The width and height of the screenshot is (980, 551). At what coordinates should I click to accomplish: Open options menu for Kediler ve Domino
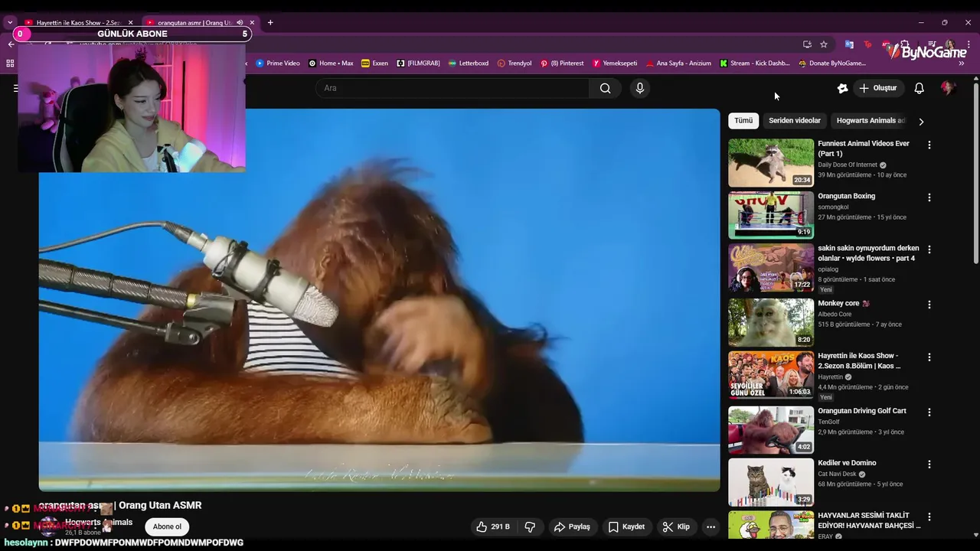point(929,465)
